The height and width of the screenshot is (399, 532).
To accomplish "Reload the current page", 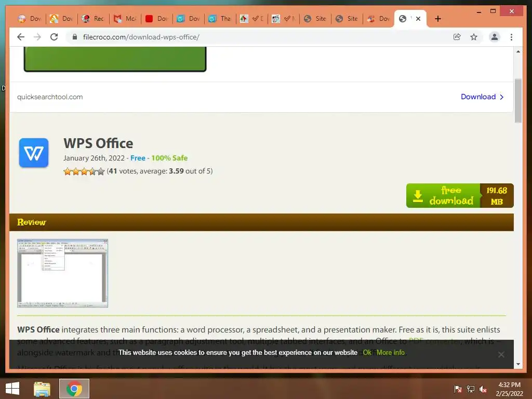I will pos(54,37).
